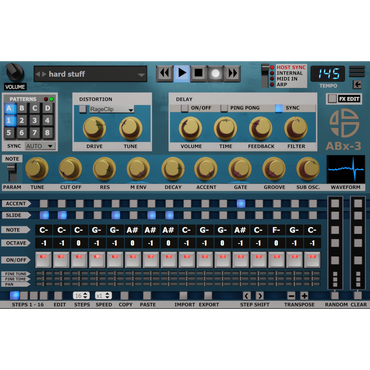Toggle the delay ON/OFF button

tap(184, 108)
